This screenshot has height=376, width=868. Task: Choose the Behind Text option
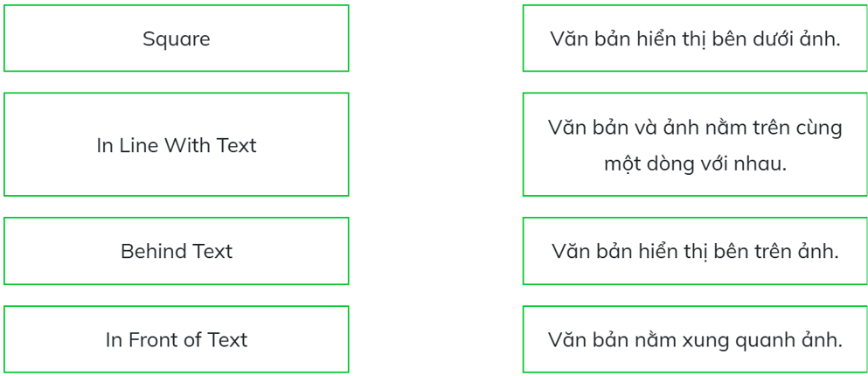(176, 251)
